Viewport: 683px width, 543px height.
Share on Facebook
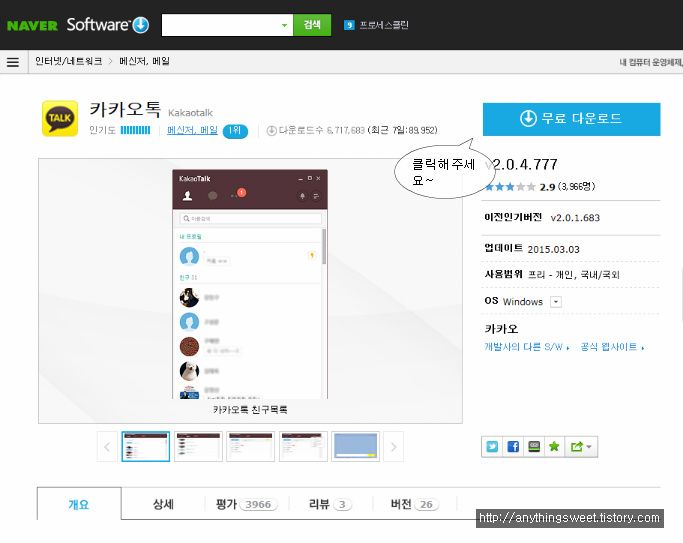click(x=513, y=447)
